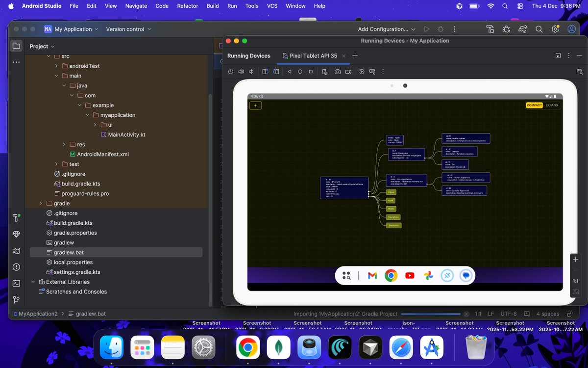Open Android Studio settings gear icon

pos(555,29)
